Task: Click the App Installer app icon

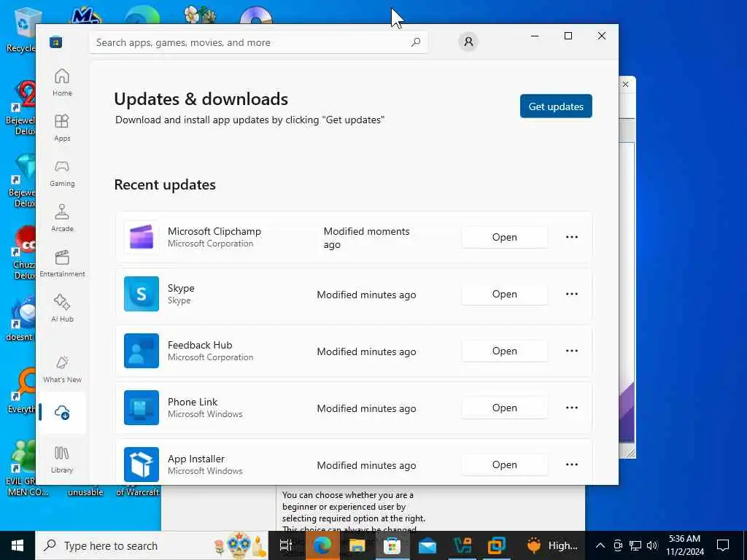Action: click(142, 464)
